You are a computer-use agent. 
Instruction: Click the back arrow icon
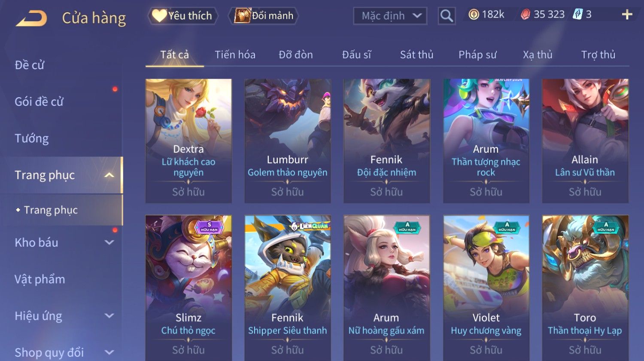pyautogui.click(x=31, y=18)
